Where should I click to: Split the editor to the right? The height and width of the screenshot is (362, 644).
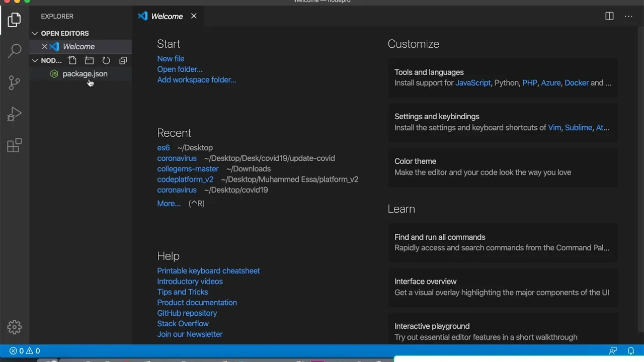[609, 16]
